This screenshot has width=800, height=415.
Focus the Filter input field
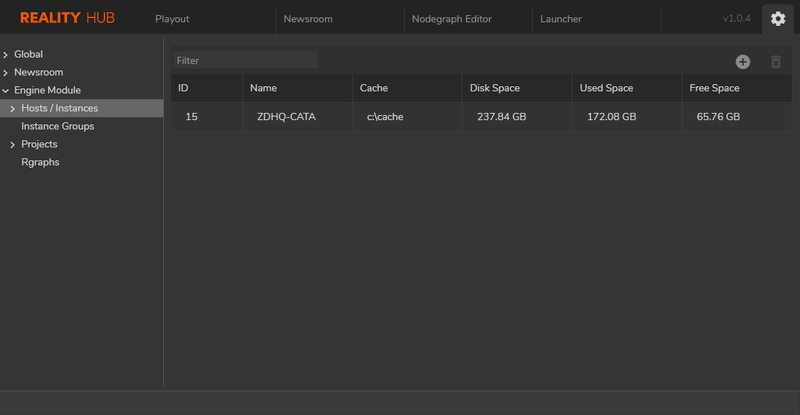coord(246,60)
